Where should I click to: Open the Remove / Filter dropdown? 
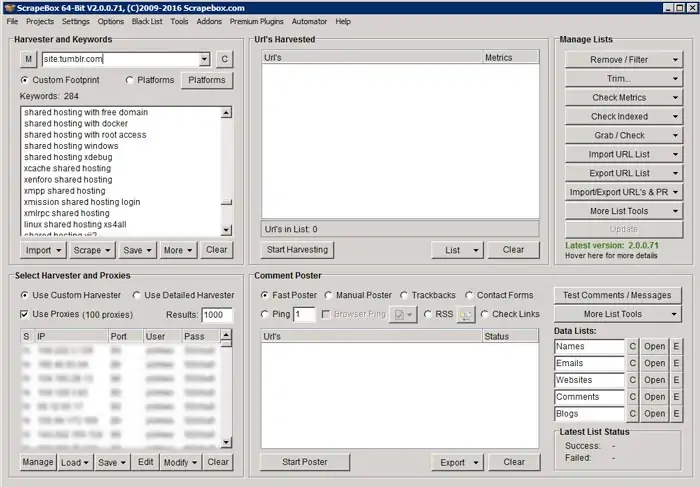624,60
